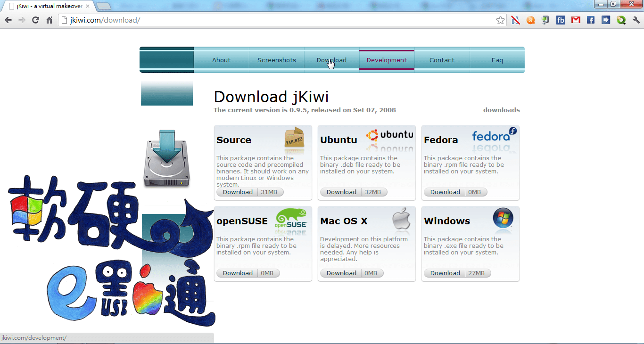Viewport: 644px width, 344px height.
Task: Open the Faq page
Action: tap(497, 60)
